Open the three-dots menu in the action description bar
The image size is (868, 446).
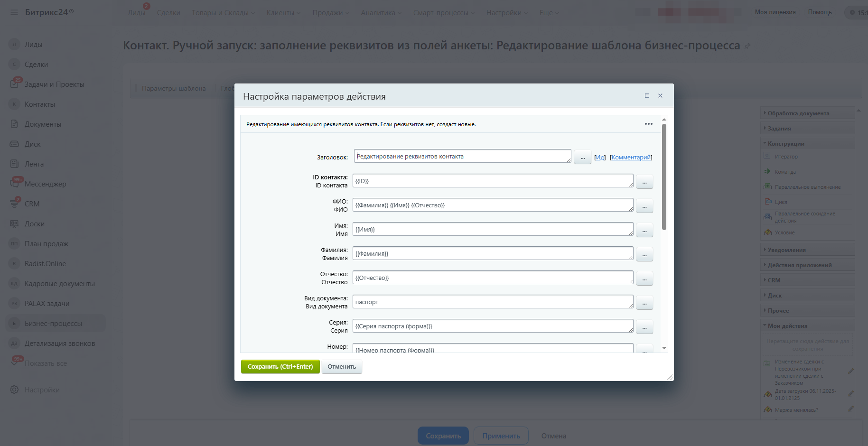[648, 124]
